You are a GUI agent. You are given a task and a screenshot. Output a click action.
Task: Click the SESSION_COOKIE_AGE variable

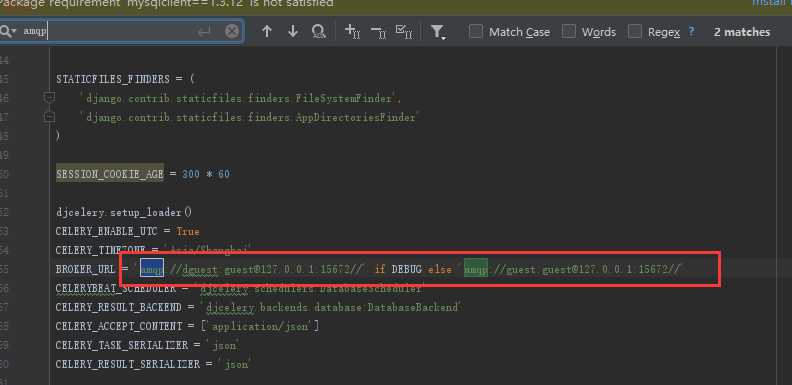(x=110, y=174)
